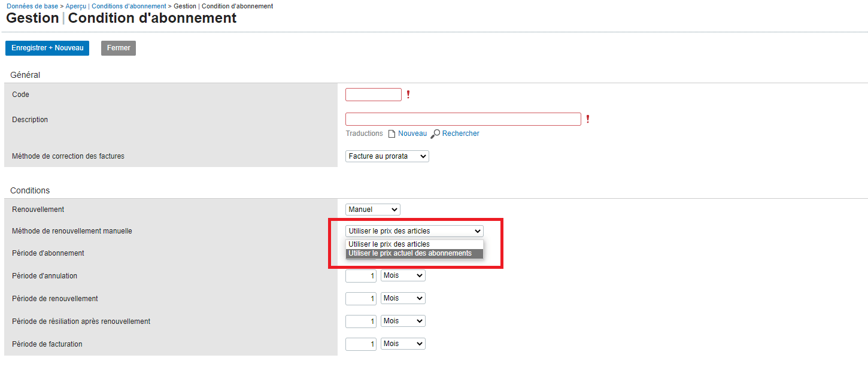Click Enregistrer + Nouveau button

tap(47, 48)
